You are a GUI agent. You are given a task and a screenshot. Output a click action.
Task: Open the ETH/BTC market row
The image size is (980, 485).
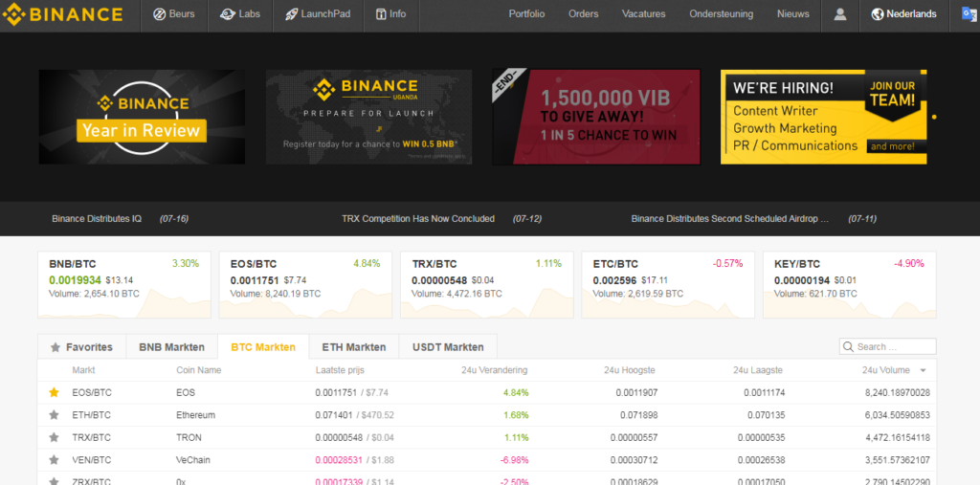[487, 415]
